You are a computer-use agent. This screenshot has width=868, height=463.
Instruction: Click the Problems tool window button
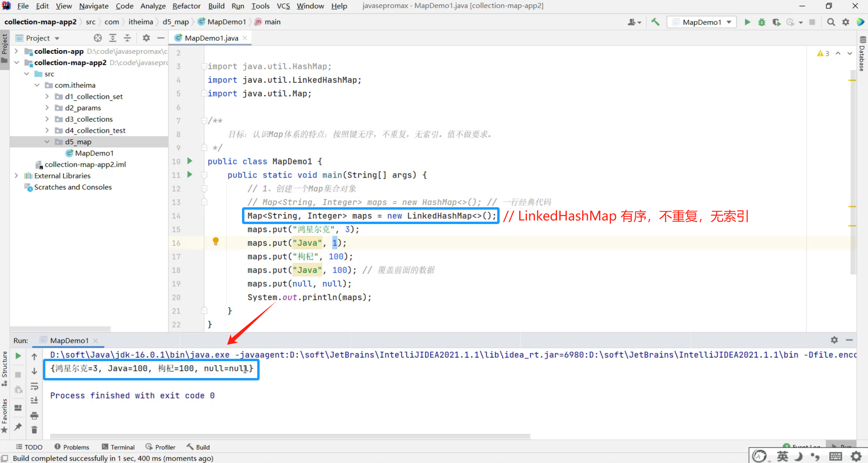72,447
